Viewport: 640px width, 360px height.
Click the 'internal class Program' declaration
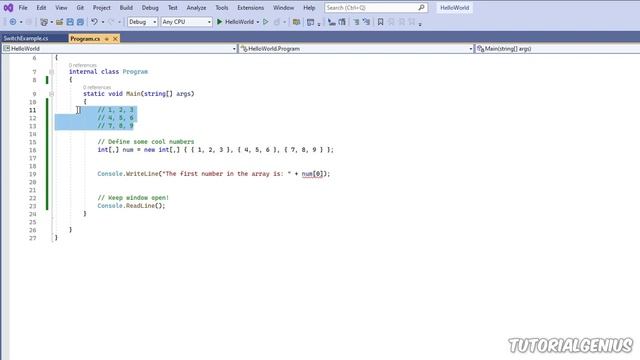click(x=108, y=72)
